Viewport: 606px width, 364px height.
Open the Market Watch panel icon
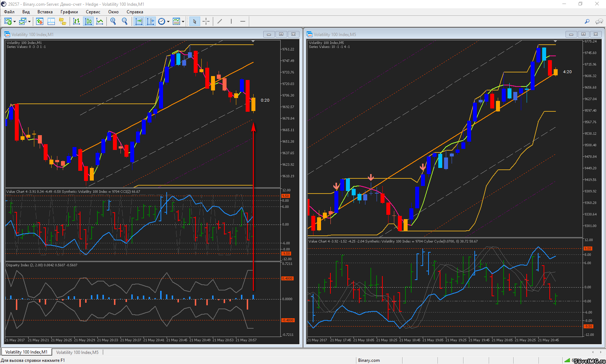40,22
